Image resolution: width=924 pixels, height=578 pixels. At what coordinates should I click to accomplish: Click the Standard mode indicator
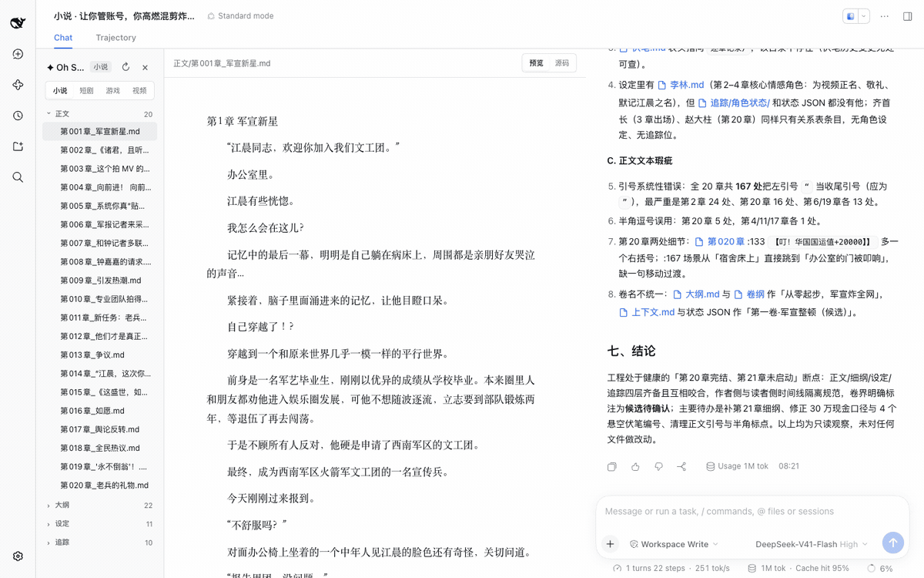240,15
